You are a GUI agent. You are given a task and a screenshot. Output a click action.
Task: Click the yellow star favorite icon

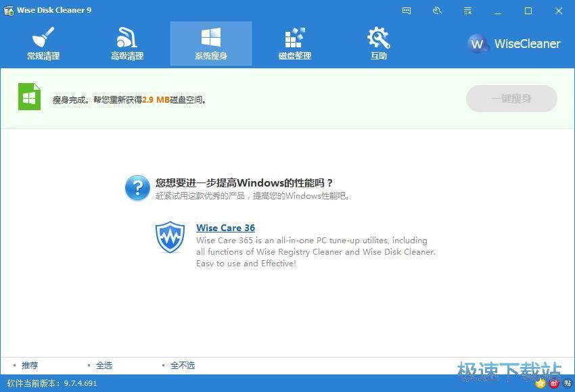pos(540,384)
